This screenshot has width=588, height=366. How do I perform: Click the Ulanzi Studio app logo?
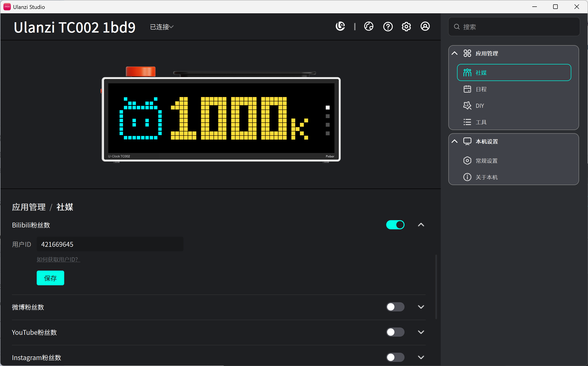click(x=7, y=7)
